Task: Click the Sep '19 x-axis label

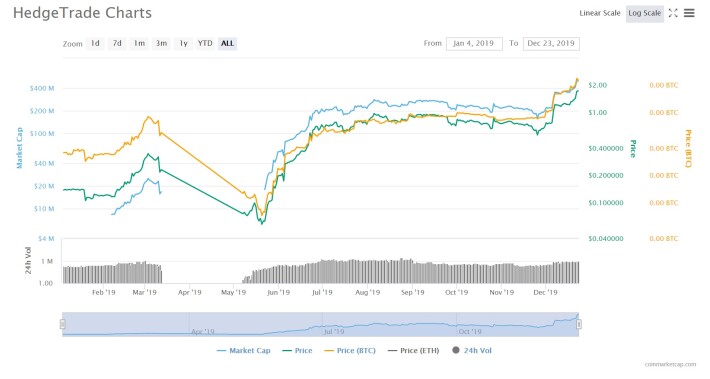Action: coord(413,293)
